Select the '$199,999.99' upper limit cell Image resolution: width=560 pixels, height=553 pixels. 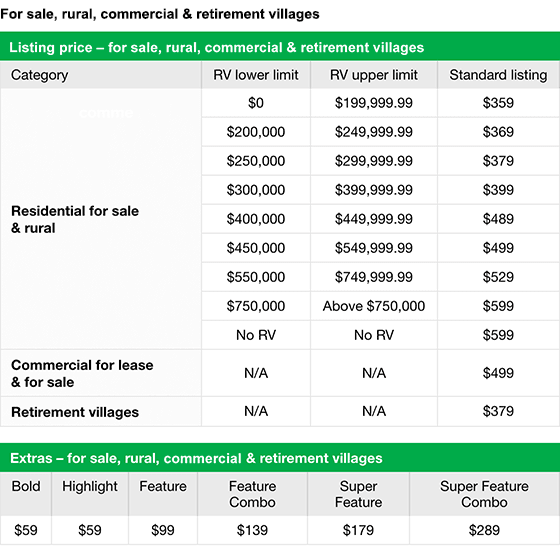pyautogui.click(x=374, y=103)
